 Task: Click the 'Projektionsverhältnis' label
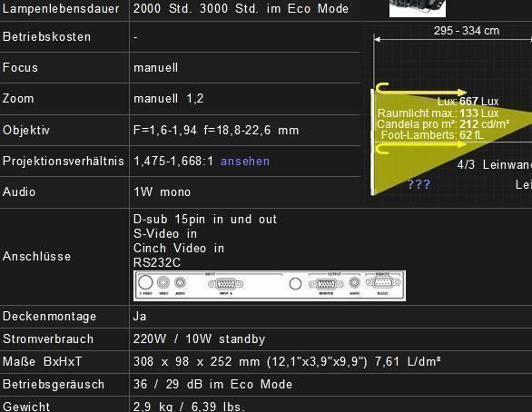(x=64, y=161)
